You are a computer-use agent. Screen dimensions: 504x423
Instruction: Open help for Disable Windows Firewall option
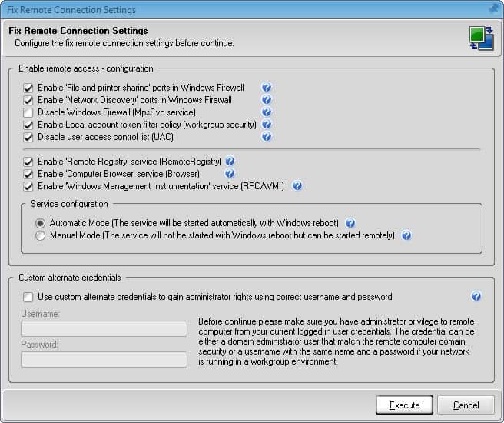[x=267, y=112]
